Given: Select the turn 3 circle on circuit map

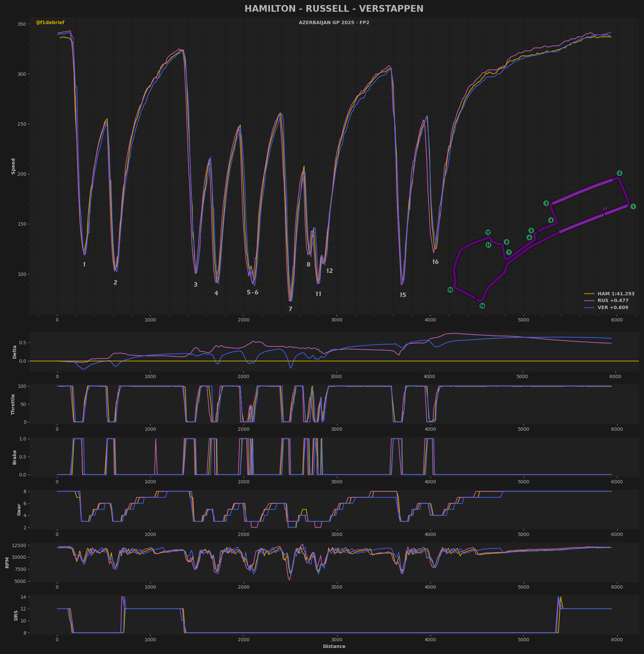Looking at the screenshot, I should (546, 203).
